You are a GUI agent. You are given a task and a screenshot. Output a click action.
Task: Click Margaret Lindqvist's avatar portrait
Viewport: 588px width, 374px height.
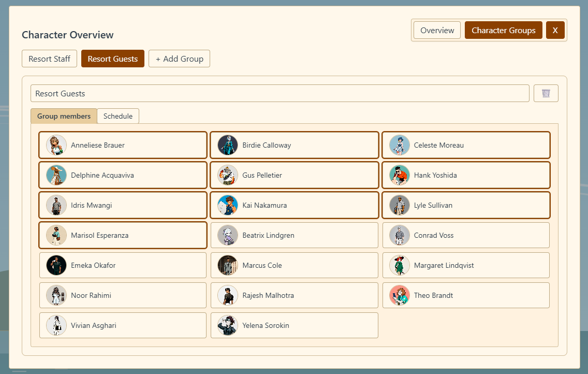click(400, 265)
